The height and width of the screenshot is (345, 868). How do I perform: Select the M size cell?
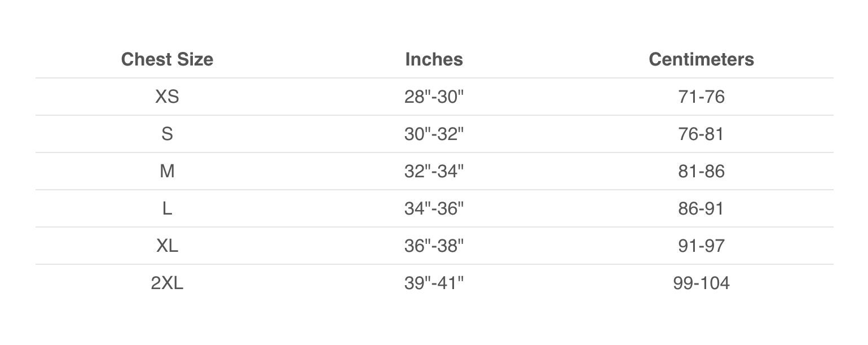coord(167,171)
